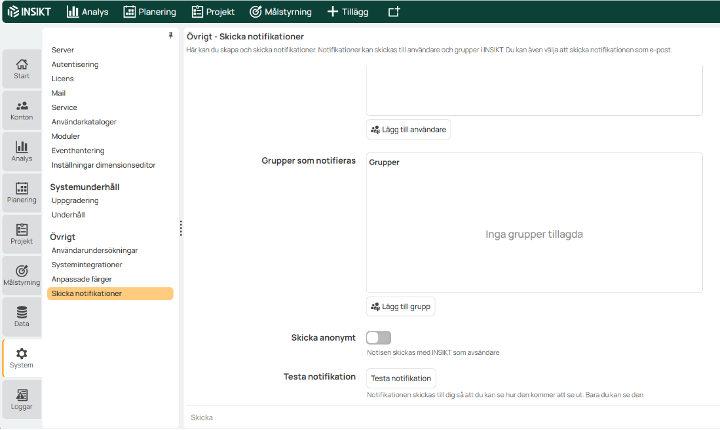Click the new tab icon in top bar

pyautogui.click(x=394, y=12)
